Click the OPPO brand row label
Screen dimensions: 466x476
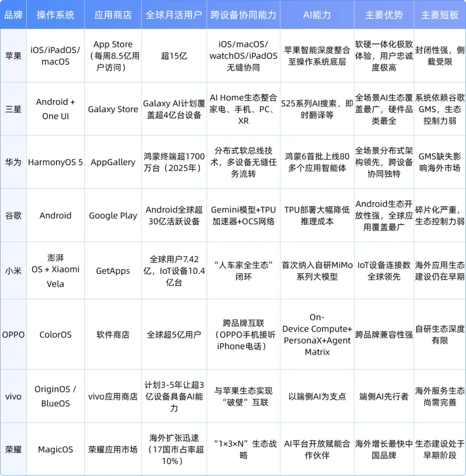pos(13,334)
